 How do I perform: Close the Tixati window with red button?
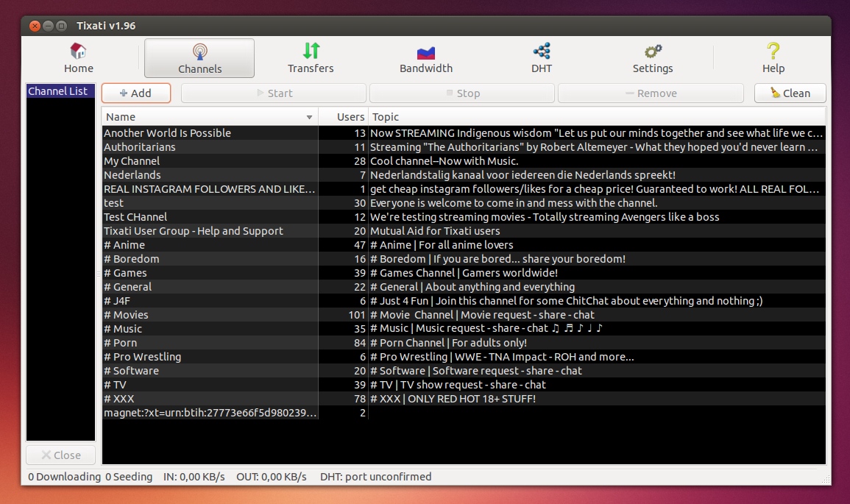point(35,26)
